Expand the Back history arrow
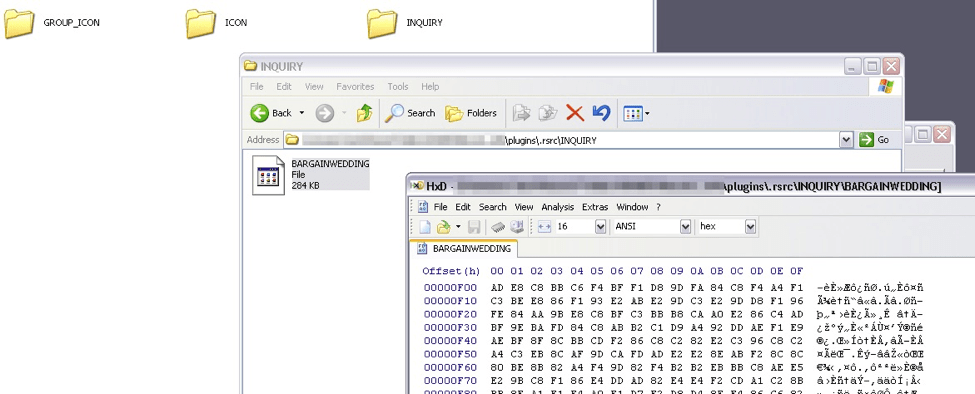The height and width of the screenshot is (394, 975). point(302,113)
